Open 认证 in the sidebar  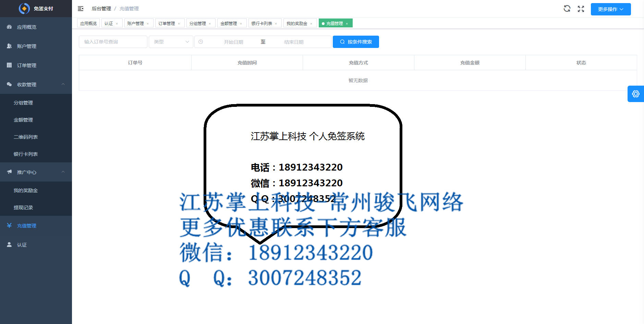[36, 245]
